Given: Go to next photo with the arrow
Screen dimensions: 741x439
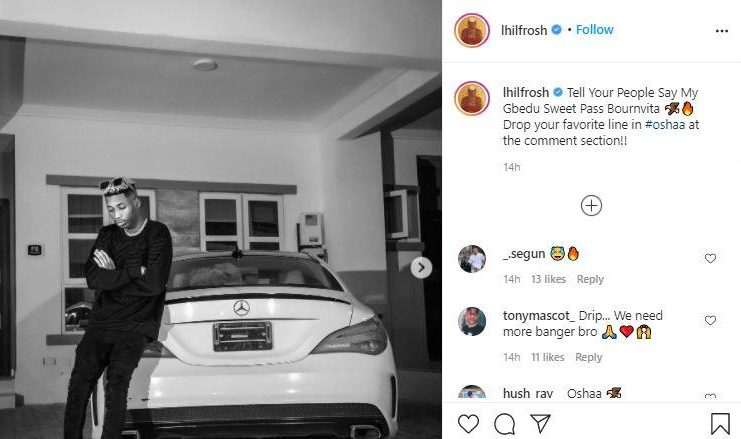Looking at the screenshot, I should click(421, 267).
